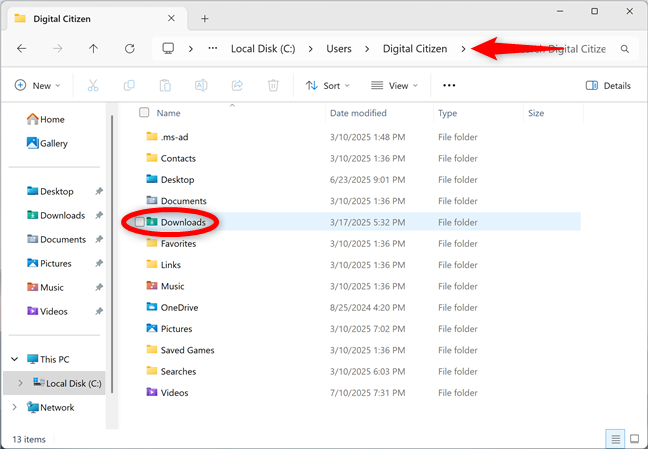Click the forward navigation arrow
Viewport: 648px width, 449px height.
57,49
